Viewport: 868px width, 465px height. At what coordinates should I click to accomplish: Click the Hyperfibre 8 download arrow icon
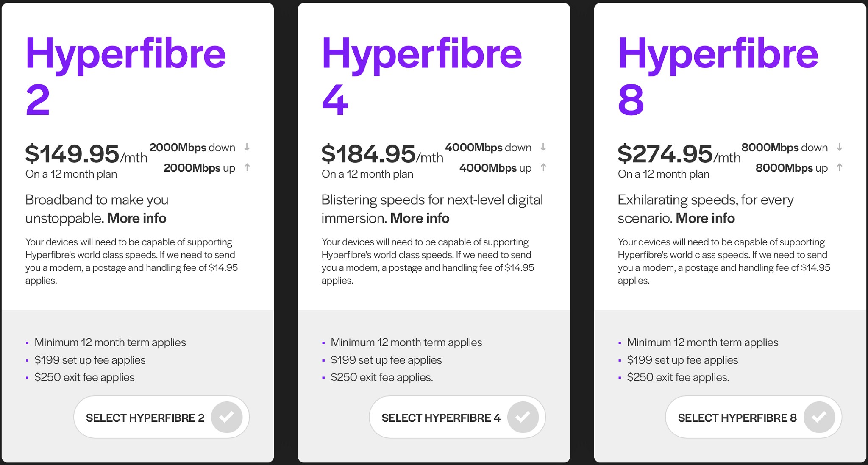839,147
